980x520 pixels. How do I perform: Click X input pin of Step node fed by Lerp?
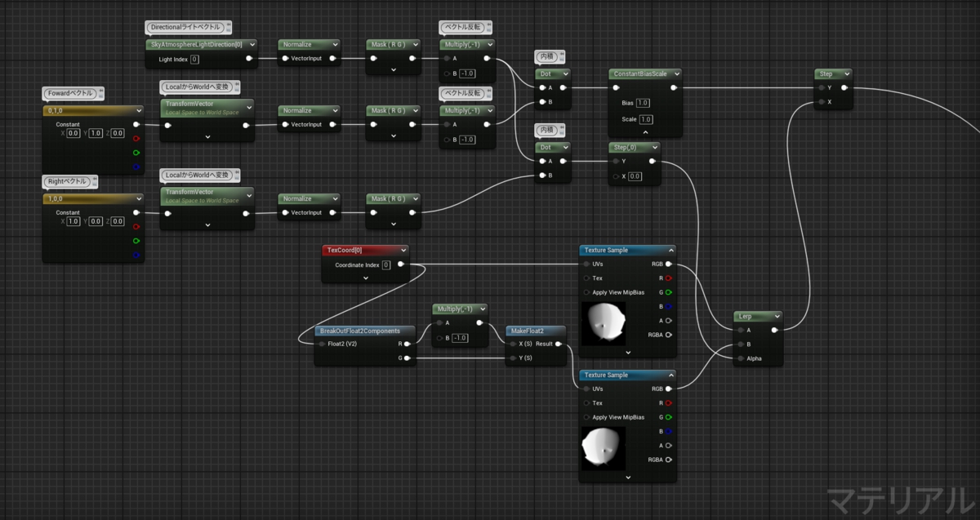pos(821,101)
